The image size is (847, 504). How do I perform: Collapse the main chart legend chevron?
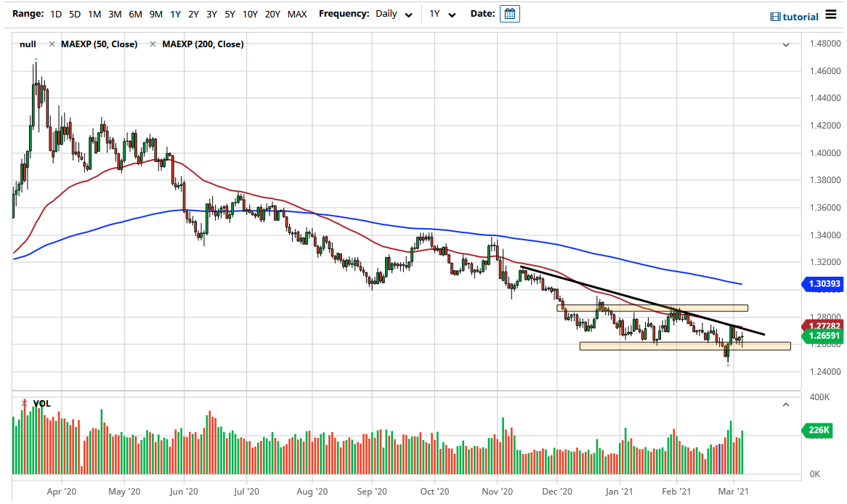point(785,44)
